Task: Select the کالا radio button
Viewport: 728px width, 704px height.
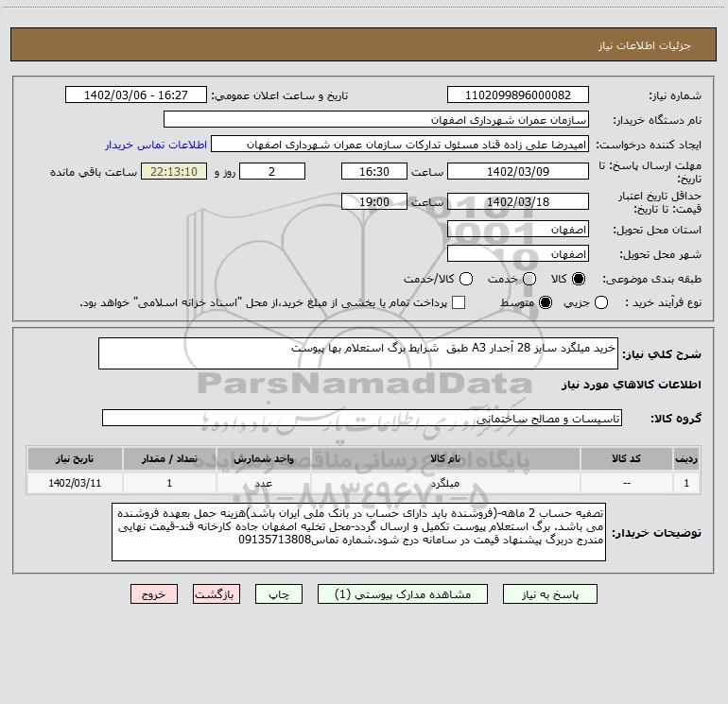Action: pyautogui.click(x=579, y=279)
